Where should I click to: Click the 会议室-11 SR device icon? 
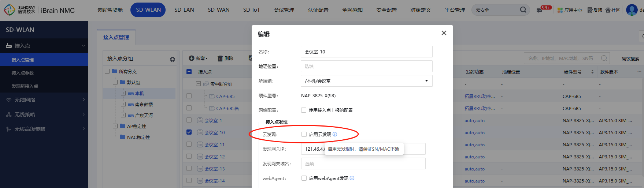pos(200,144)
